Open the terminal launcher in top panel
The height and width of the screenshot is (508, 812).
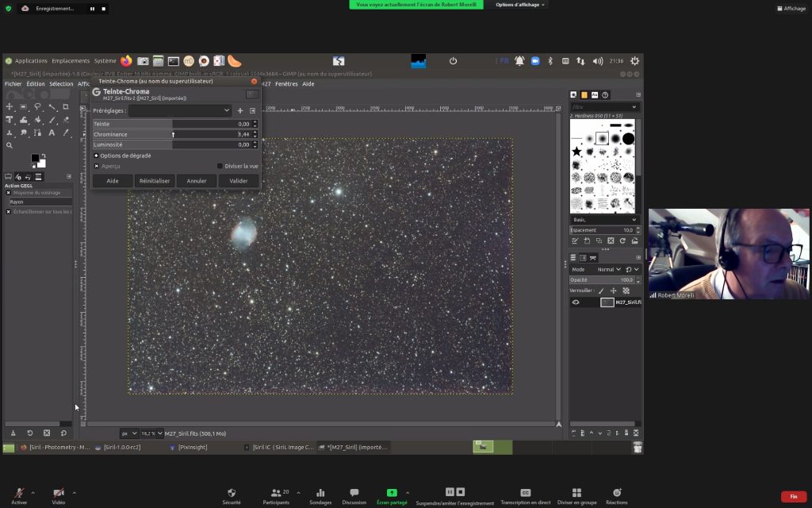pos(174,61)
